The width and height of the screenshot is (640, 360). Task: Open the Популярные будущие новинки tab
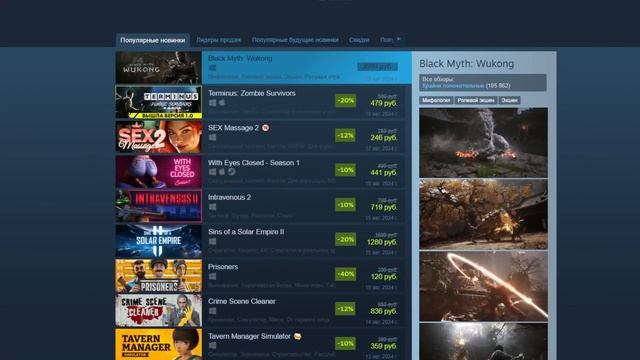295,40
